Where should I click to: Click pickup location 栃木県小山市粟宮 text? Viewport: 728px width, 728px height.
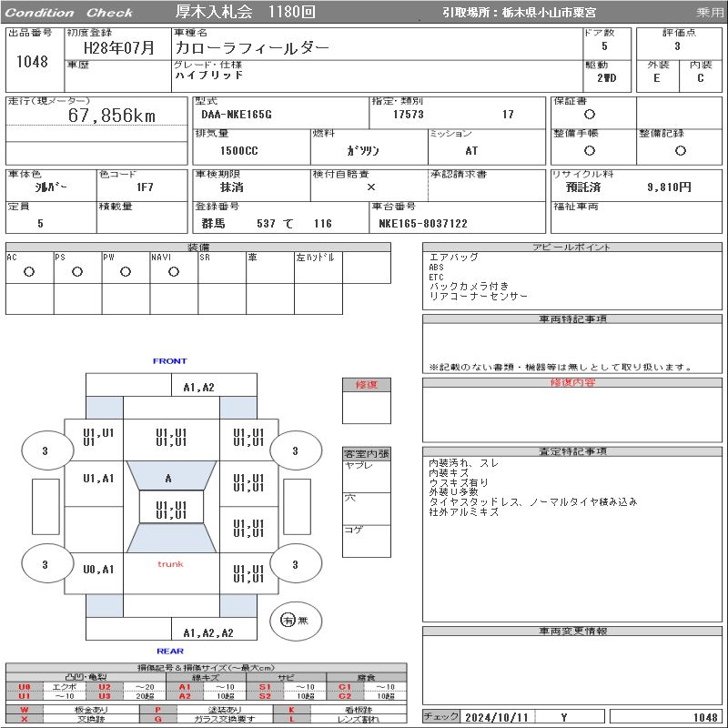point(549,13)
